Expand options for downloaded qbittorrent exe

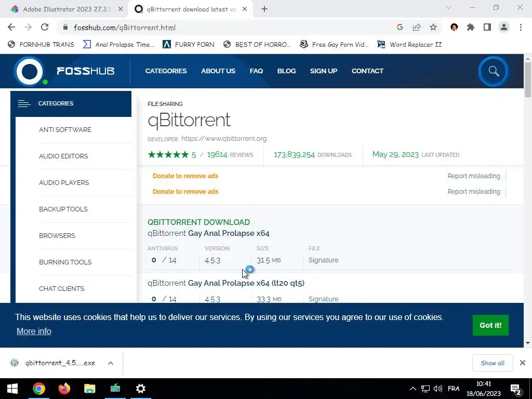(111, 363)
